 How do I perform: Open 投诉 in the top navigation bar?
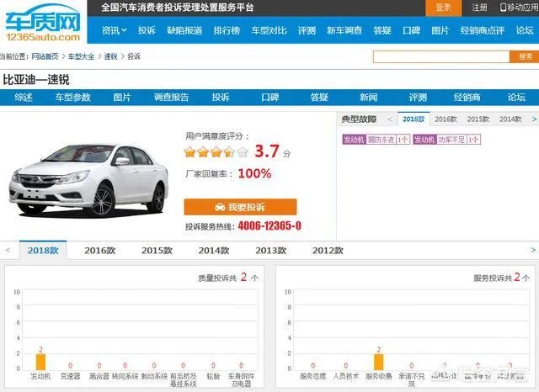147,30
